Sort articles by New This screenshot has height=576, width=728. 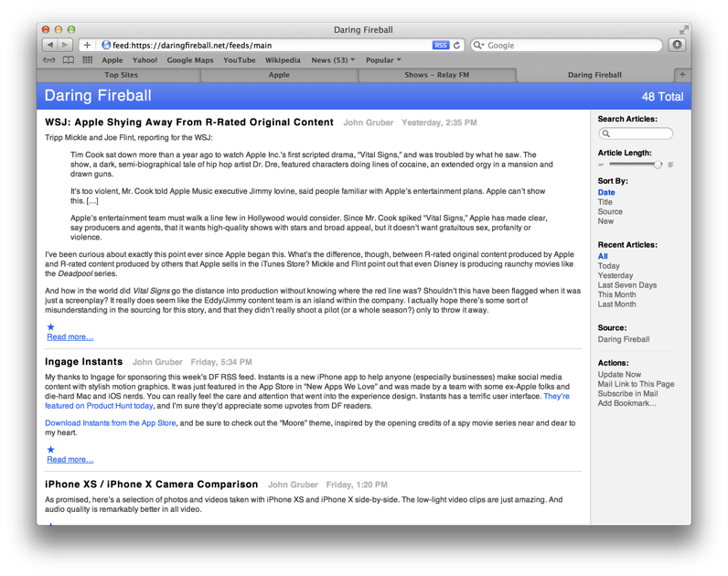point(605,221)
